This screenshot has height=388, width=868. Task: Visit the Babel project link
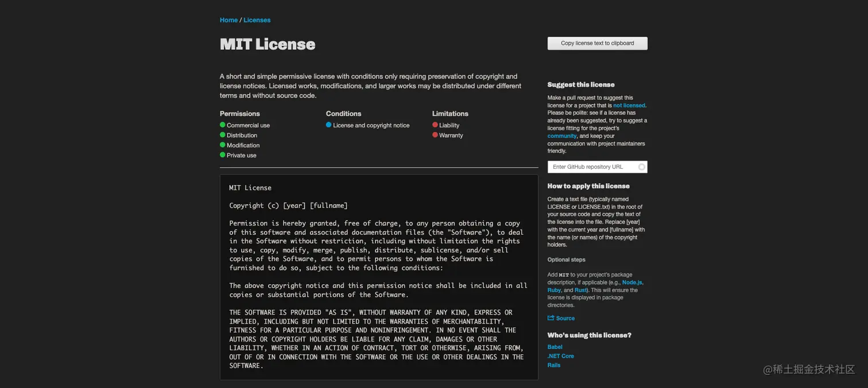coord(555,347)
